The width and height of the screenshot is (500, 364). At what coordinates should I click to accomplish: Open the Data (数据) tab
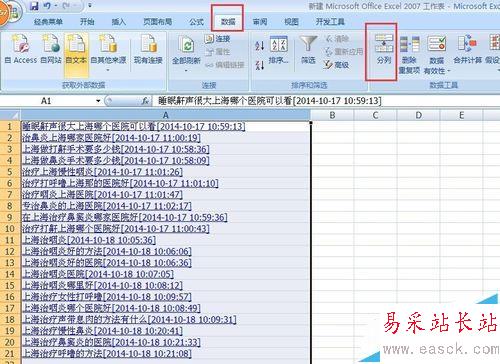pyautogui.click(x=228, y=22)
